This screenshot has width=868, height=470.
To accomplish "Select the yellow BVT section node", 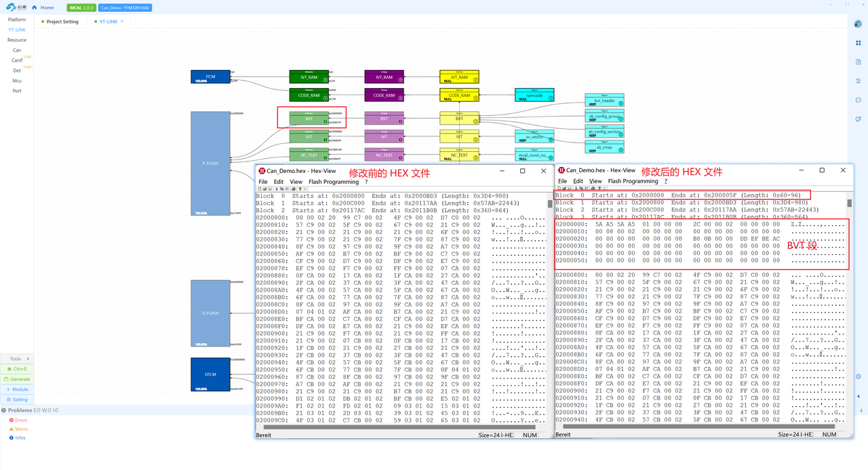I will tap(459, 118).
